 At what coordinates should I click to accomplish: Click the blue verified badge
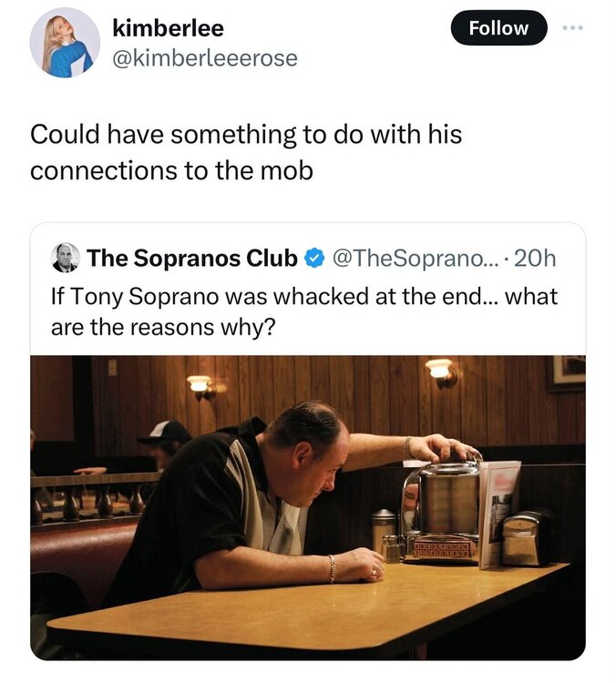tap(313, 258)
